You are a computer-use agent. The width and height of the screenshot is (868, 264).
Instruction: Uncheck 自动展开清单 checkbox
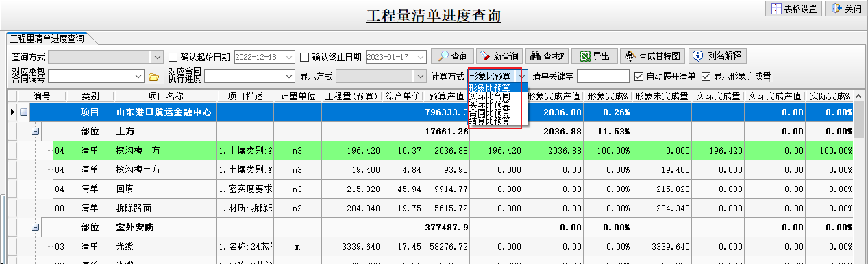point(638,76)
